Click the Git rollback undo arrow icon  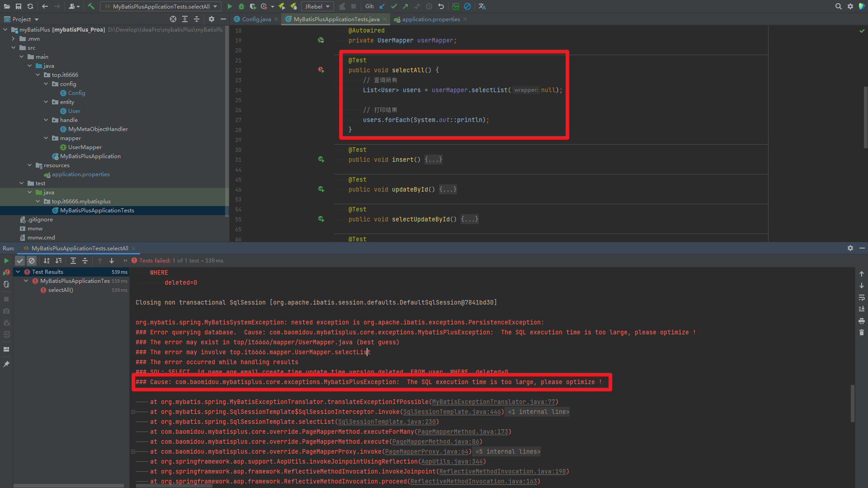coord(441,6)
